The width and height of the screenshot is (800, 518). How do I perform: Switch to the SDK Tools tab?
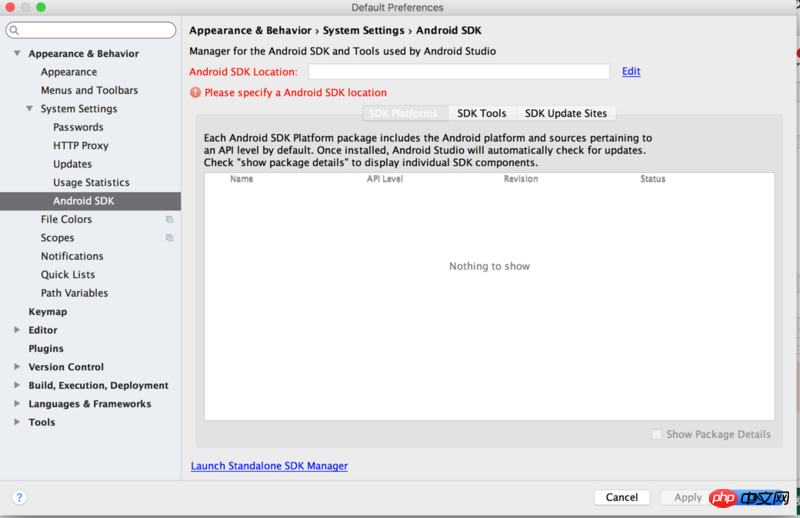(x=482, y=113)
